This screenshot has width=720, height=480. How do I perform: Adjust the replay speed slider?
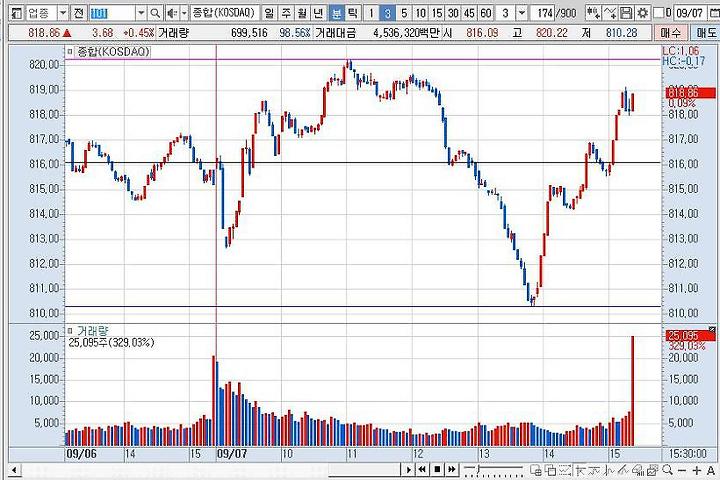pyautogui.click(x=494, y=469)
